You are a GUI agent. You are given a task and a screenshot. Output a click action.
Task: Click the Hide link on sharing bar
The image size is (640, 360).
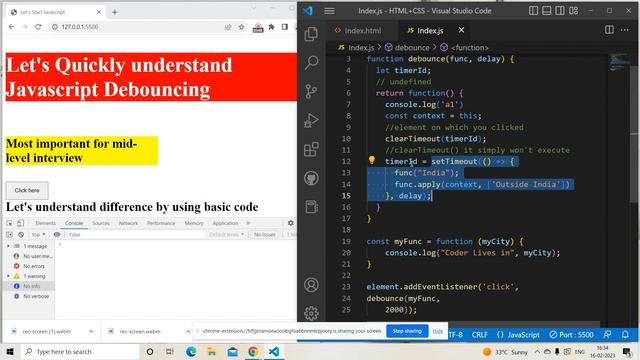coord(438,331)
